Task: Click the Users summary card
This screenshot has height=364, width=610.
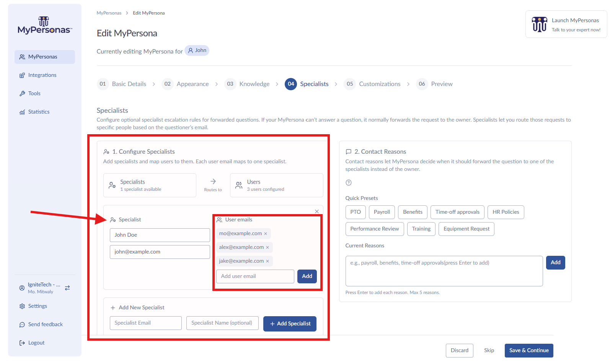Action: pos(276,185)
